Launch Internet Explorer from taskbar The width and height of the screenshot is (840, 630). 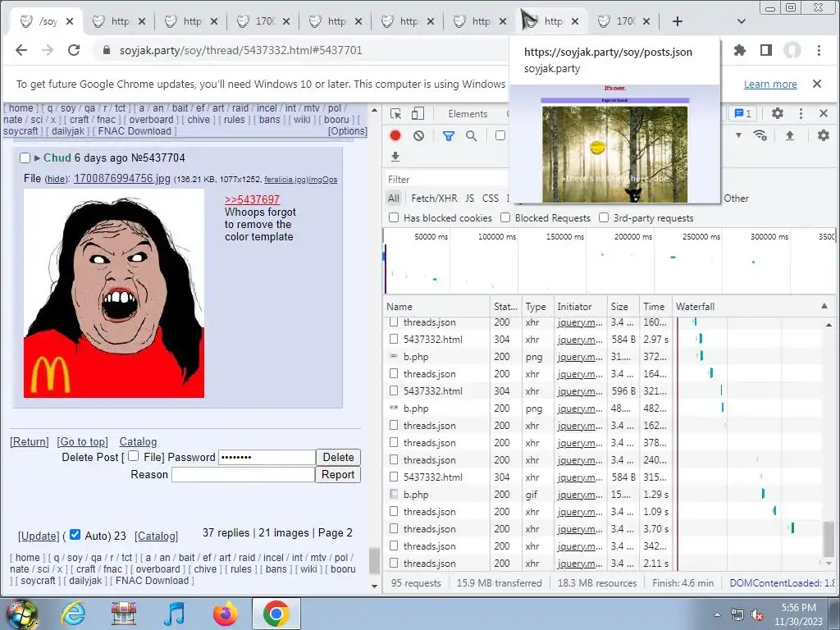[73, 614]
